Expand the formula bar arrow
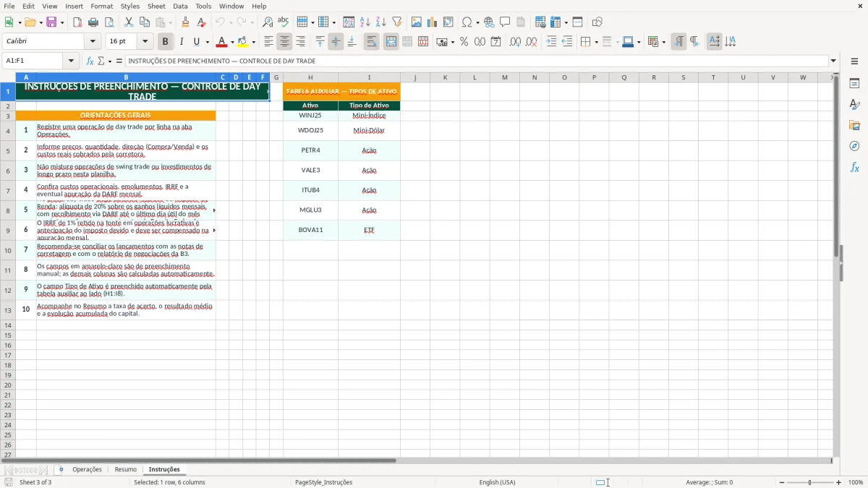Image resolution: width=868 pixels, height=488 pixels. pyautogui.click(x=833, y=61)
